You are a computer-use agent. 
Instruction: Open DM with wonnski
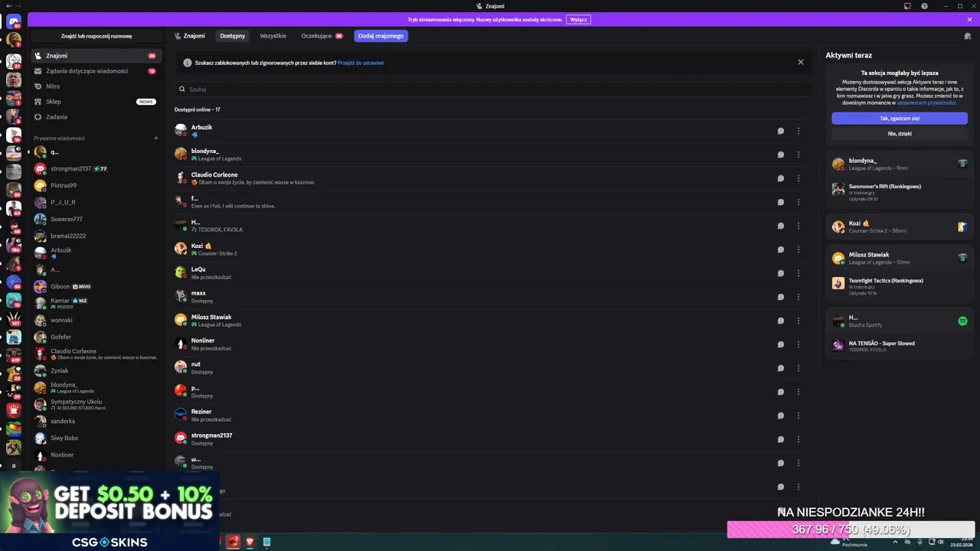pos(96,320)
